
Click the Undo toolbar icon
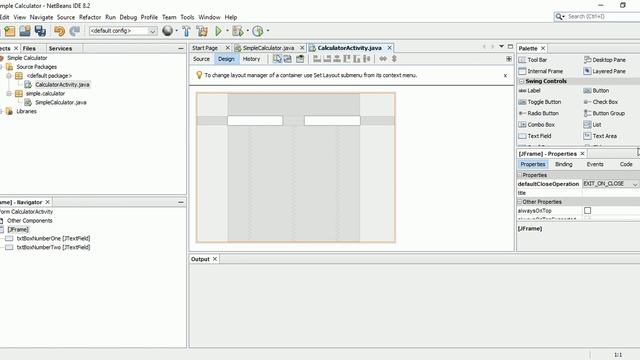[60, 31]
